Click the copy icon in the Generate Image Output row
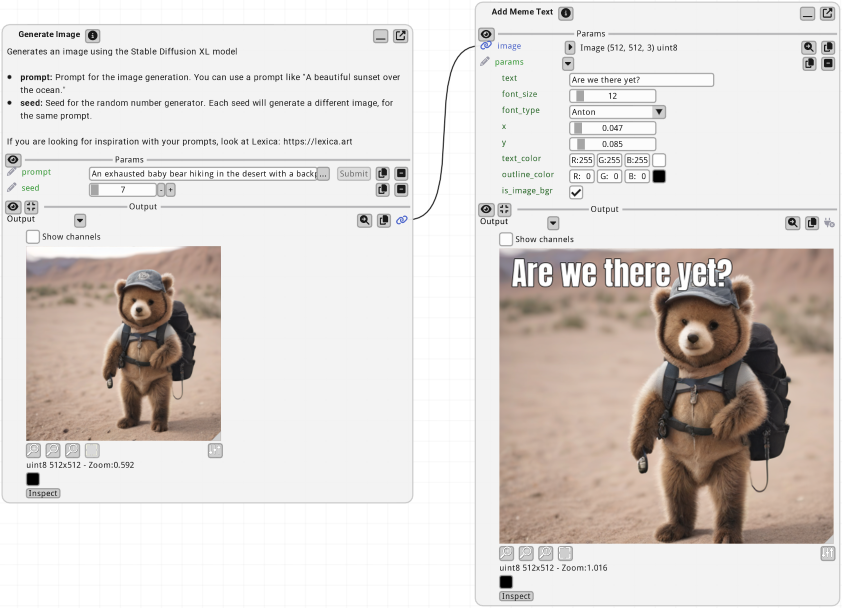The height and width of the screenshot is (608, 842). click(384, 220)
